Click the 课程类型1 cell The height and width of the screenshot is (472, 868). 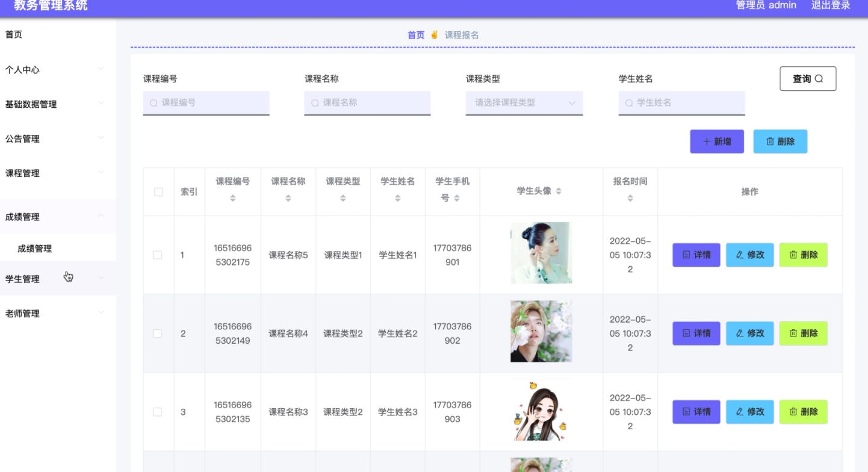[343, 255]
